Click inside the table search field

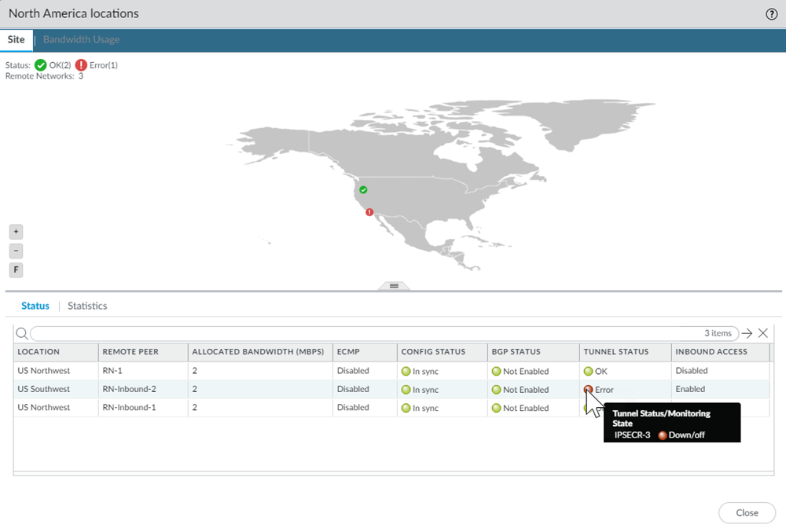[314, 332]
